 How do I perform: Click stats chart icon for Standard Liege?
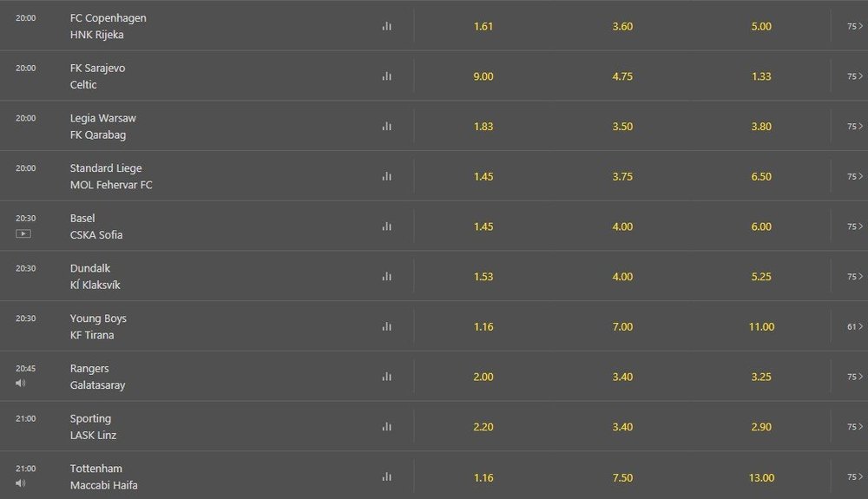pos(387,176)
